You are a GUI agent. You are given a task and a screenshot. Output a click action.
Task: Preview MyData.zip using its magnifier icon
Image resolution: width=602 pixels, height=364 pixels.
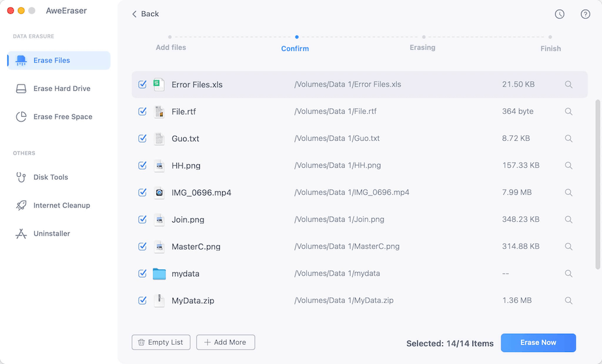click(568, 300)
